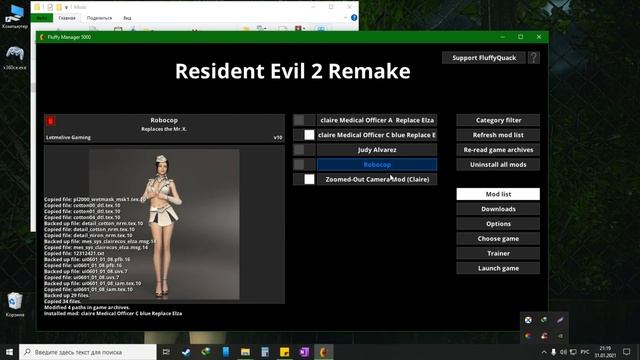Select the highlighted Robocop mod entry
The height and width of the screenshot is (360, 640).
click(377, 164)
